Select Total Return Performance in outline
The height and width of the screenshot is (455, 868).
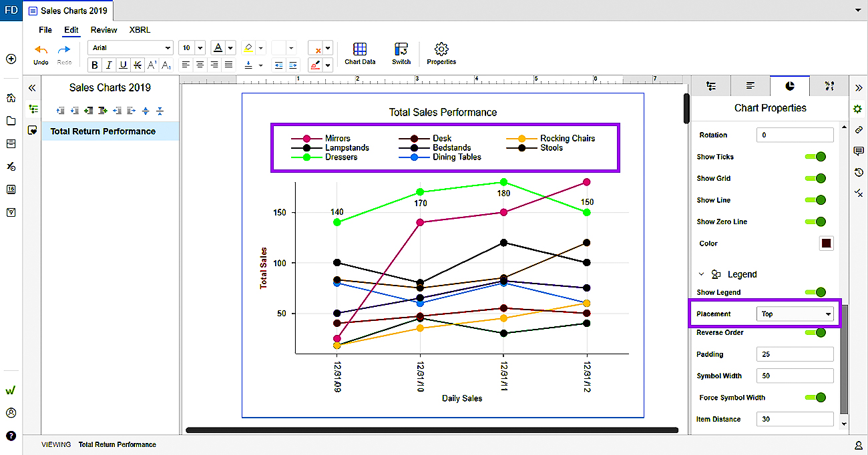click(x=103, y=131)
